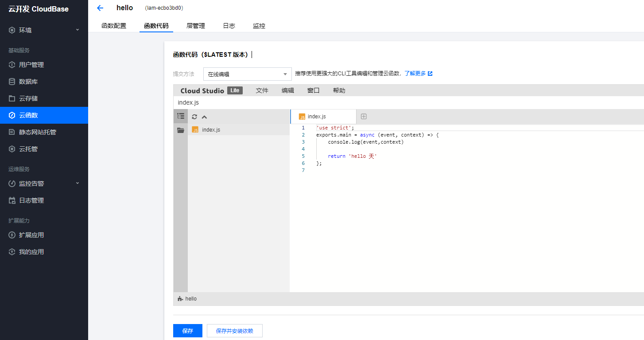The height and width of the screenshot is (340, 644).
Task: Expand the 环境 dropdown at the top
Action: tap(28, 30)
